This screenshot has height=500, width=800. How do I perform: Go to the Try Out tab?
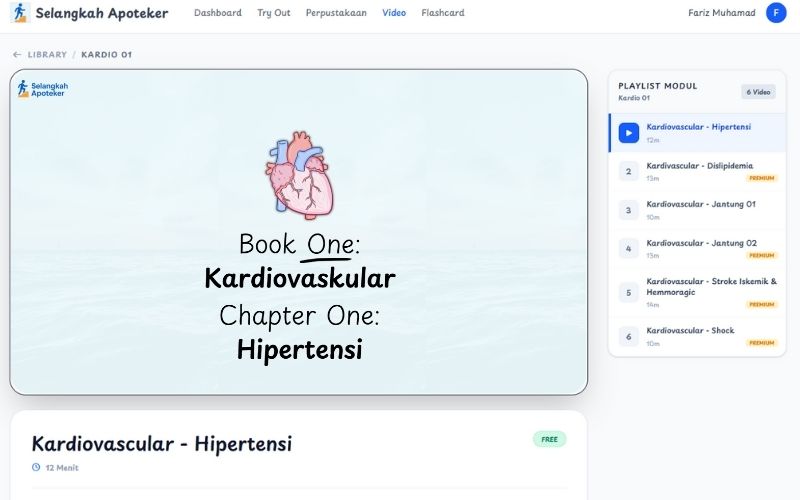click(273, 13)
